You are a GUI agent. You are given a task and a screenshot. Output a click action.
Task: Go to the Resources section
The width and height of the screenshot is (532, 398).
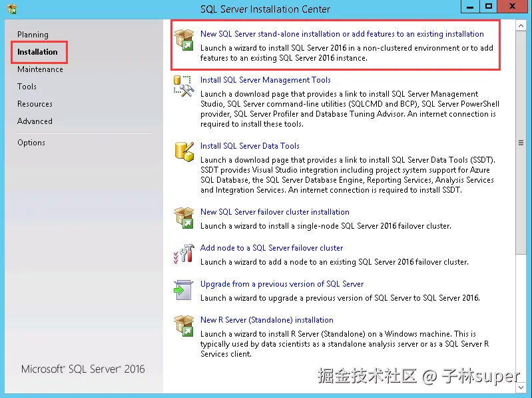pos(35,104)
